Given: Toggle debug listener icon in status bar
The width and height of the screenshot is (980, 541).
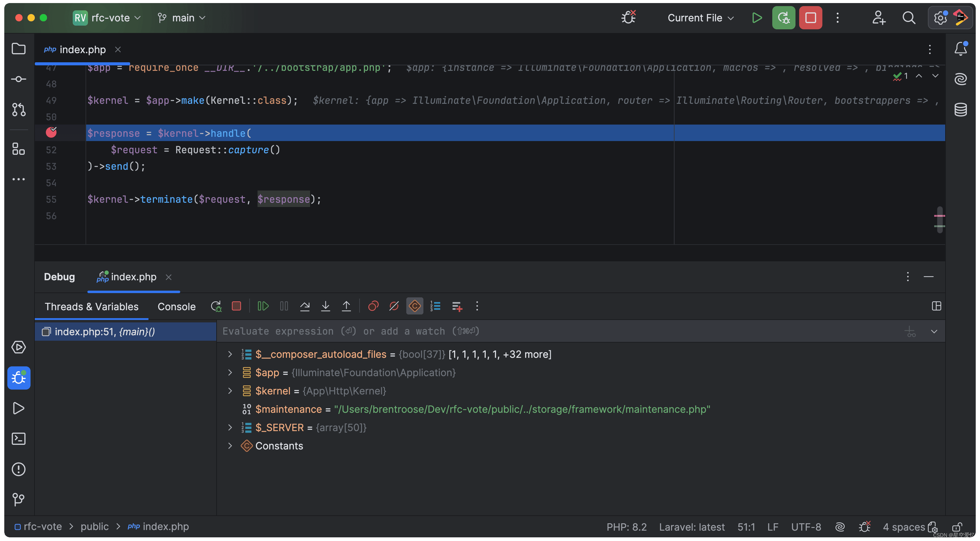Looking at the screenshot, I should click(865, 527).
